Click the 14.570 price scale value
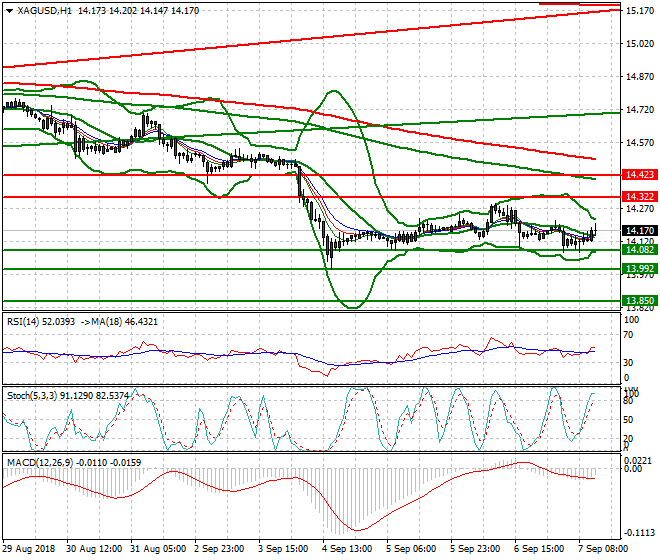Screen dimensions: 660x560 point(640,143)
